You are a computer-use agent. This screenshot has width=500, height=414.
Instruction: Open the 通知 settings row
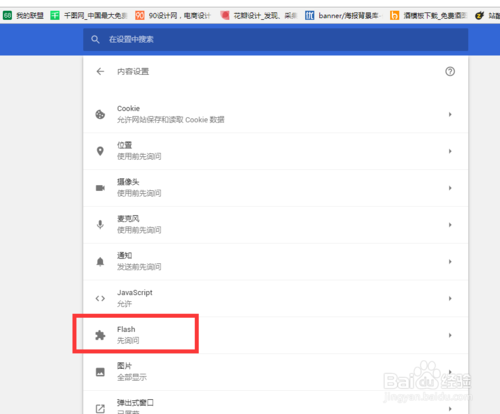276,262
